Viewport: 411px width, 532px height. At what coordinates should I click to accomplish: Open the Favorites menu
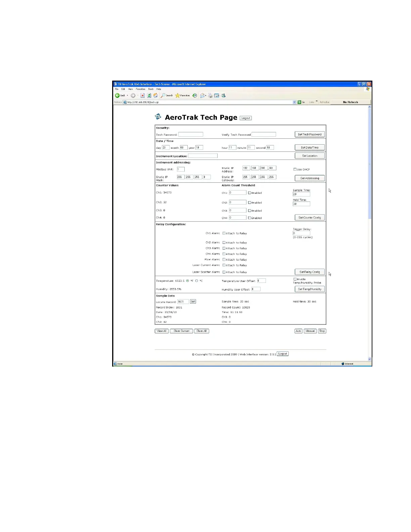click(140, 89)
